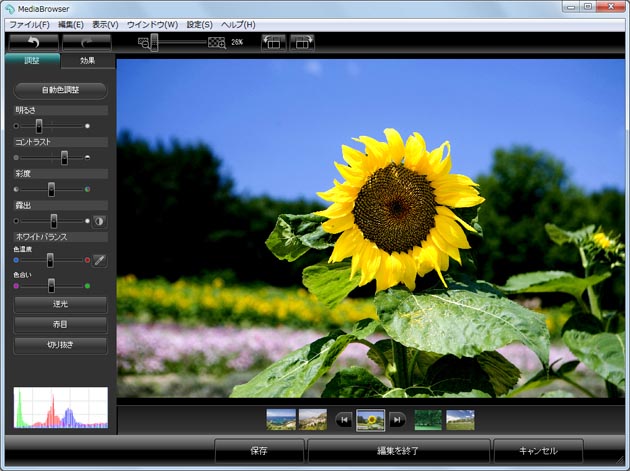This screenshot has width=630, height=471.
Task: Open the 表示(V) menu
Action: 105,25
